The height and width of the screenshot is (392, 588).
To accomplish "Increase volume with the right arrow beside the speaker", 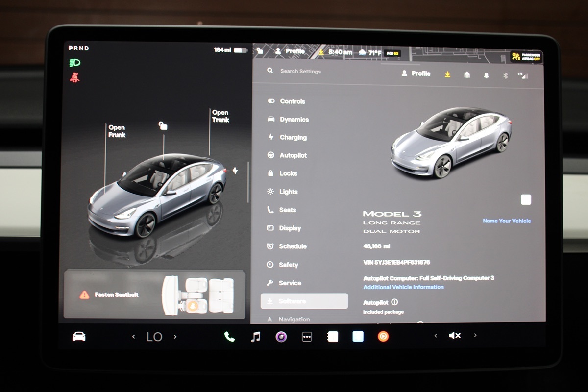I will [x=475, y=336].
